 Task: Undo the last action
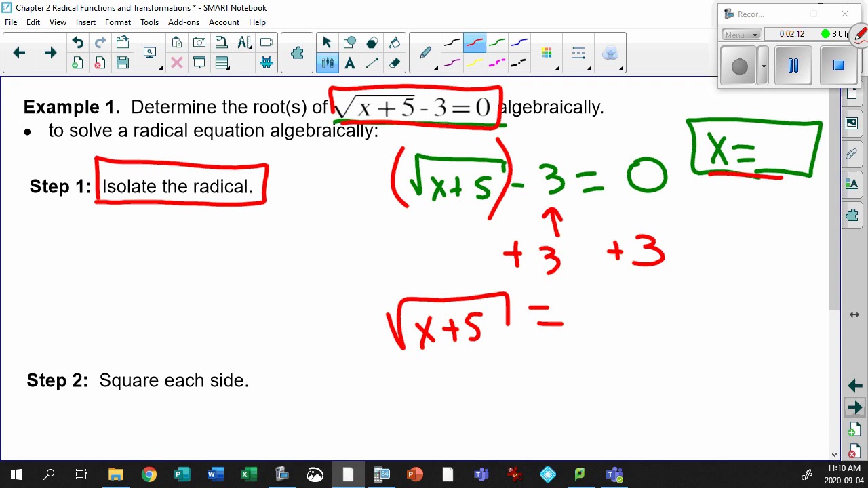(x=77, y=43)
